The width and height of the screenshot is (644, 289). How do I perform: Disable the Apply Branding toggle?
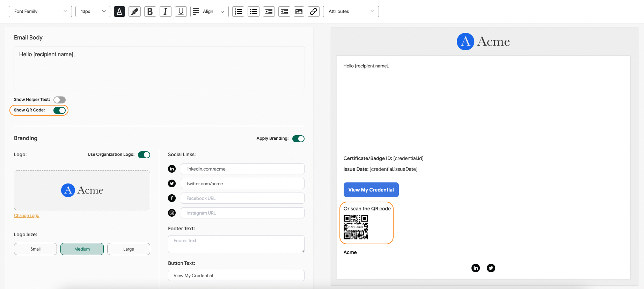point(298,139)
